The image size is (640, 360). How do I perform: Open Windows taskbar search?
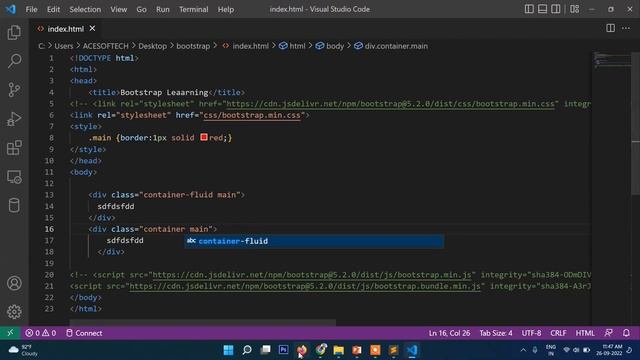(x=247, y=350)
